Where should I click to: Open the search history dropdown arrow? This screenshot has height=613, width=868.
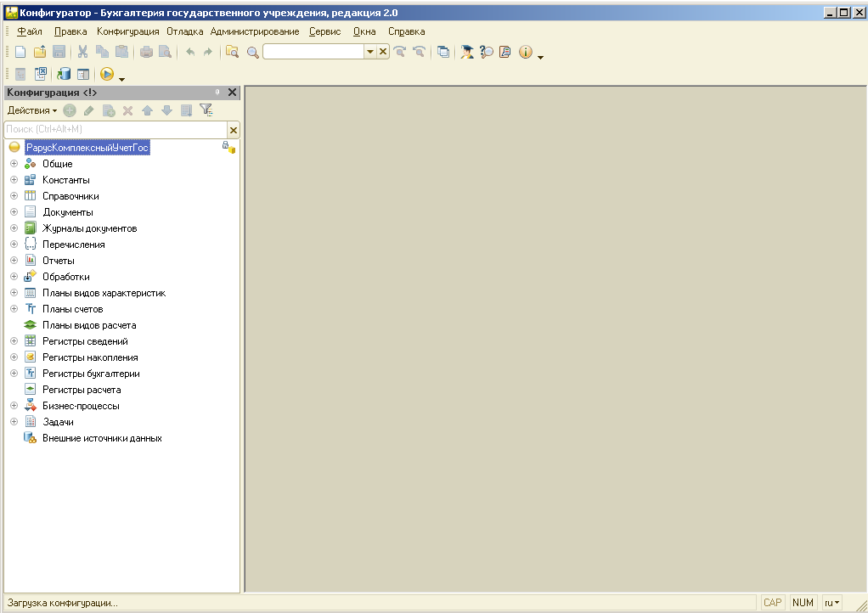coord(370,52)
